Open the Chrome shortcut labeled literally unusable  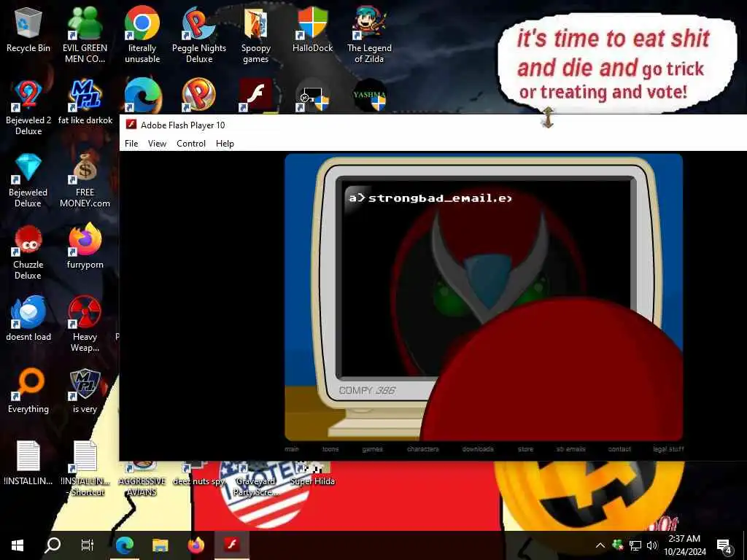(x=142, y=34)
